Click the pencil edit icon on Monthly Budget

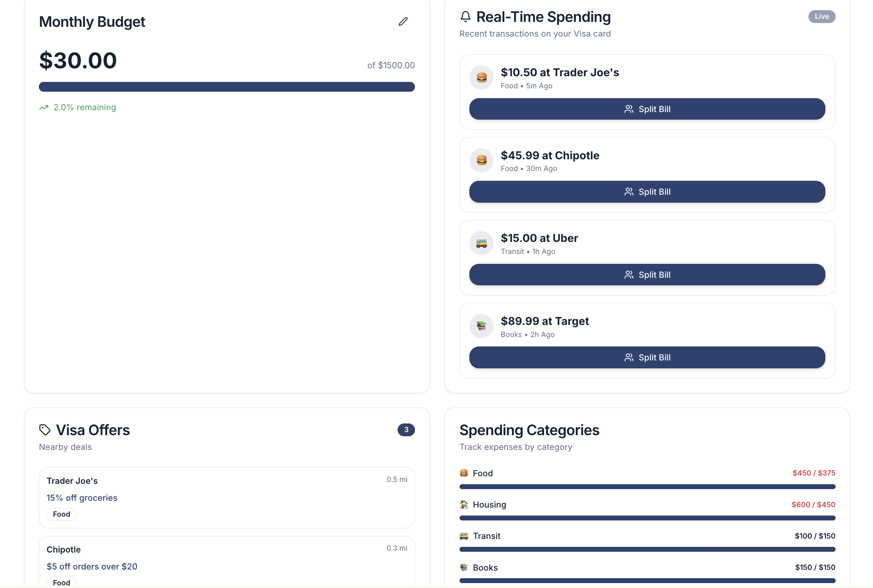click(403, 22)
